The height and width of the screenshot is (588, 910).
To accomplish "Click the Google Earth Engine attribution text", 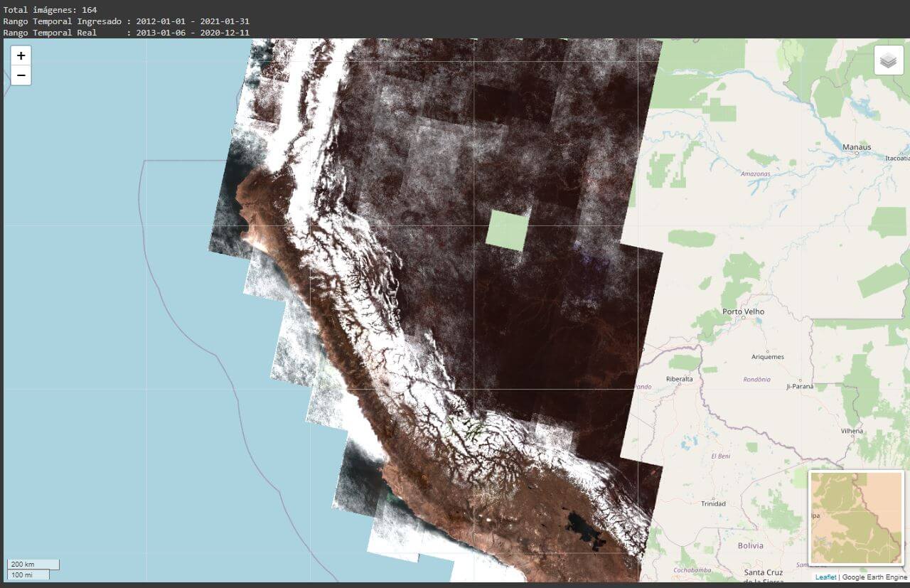I will [x=874, y=577].
